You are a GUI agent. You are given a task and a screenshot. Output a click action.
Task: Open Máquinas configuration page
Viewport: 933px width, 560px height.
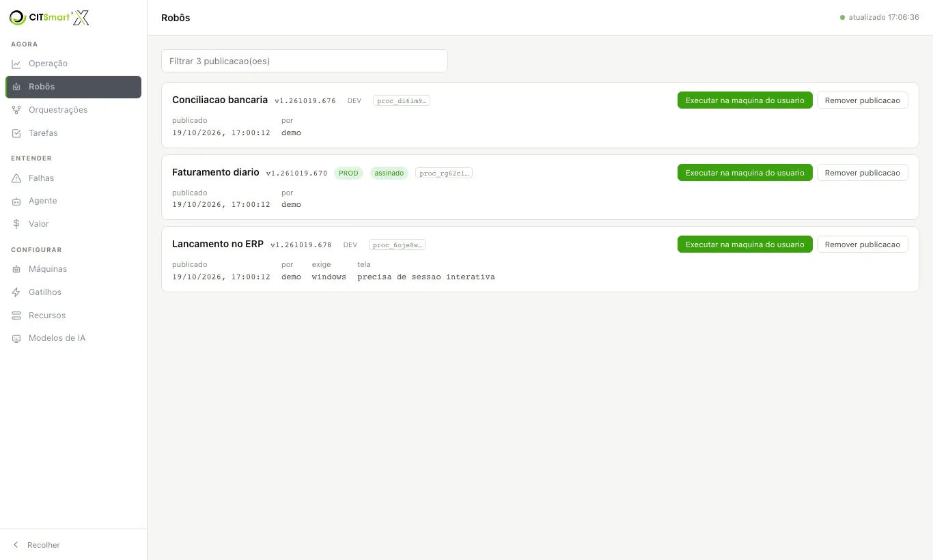(73, 269)
